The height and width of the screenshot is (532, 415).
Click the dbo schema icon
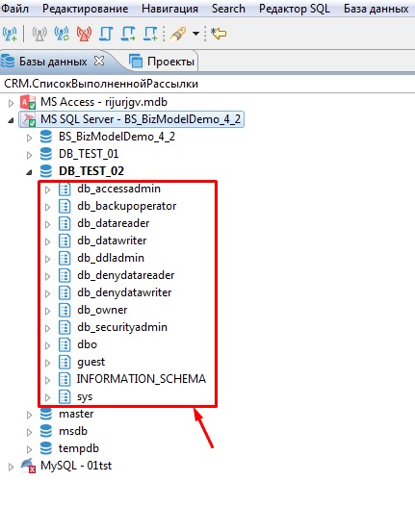point(65,344)
